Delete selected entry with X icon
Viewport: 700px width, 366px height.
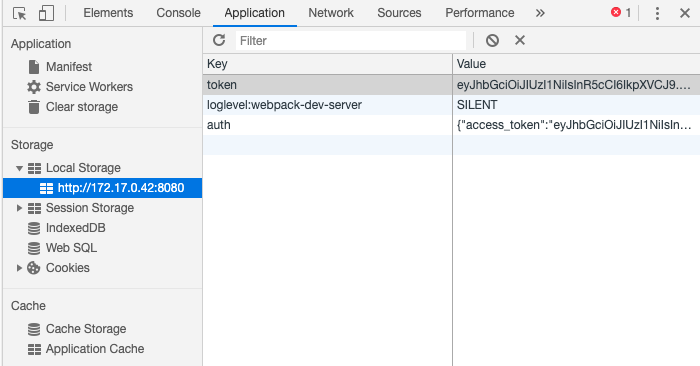520,40
